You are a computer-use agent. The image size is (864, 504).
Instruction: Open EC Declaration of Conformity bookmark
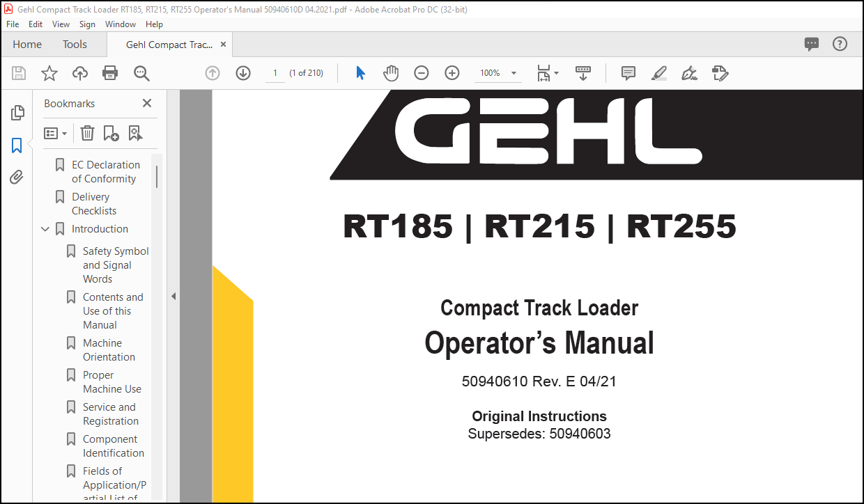point(105,172)
